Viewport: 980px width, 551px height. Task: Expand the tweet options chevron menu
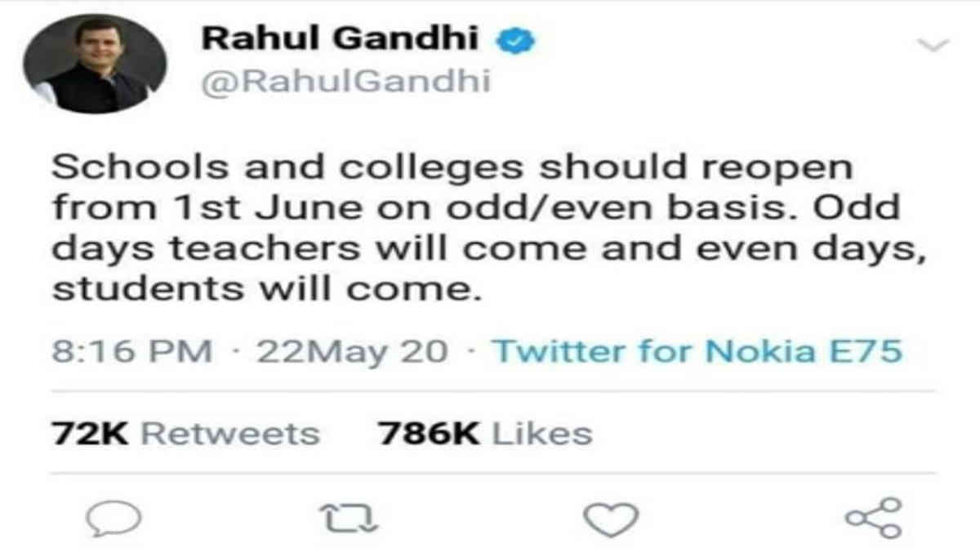click(933, 45)
